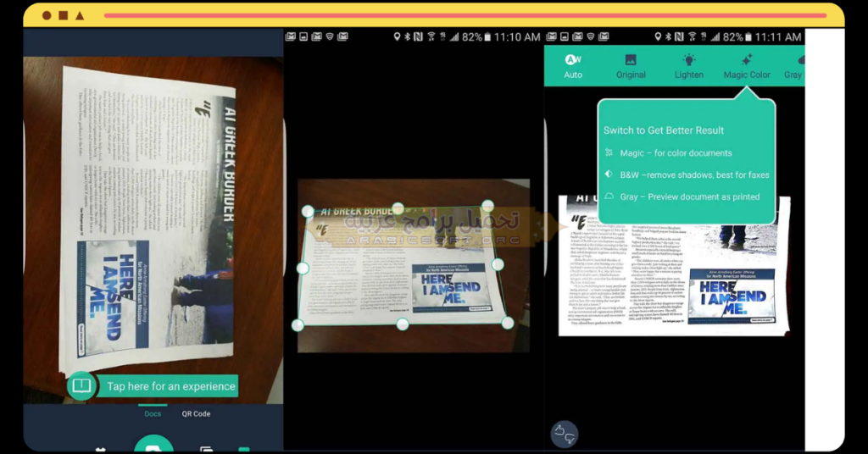This screenshot has height=454, width=868.
Task: Tap the round camera shutter button
Action: click(154, 445)
